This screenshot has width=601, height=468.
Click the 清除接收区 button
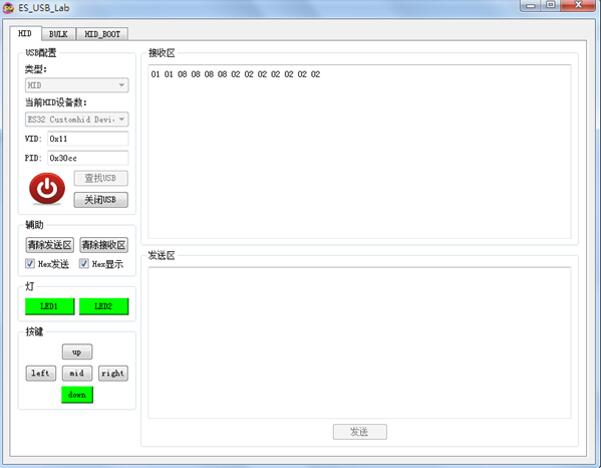[x=103, y=245]
